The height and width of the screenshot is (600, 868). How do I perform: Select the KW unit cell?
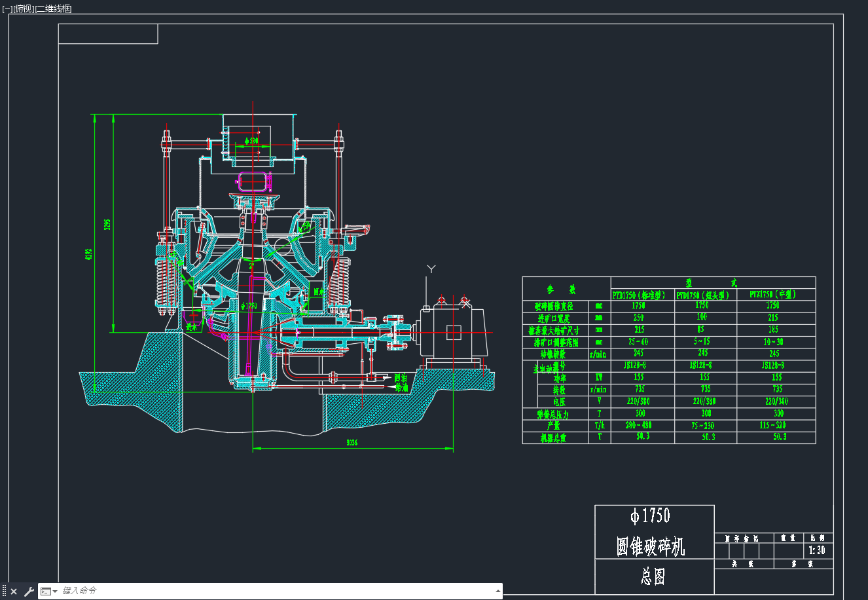click(x=599, y=378)
